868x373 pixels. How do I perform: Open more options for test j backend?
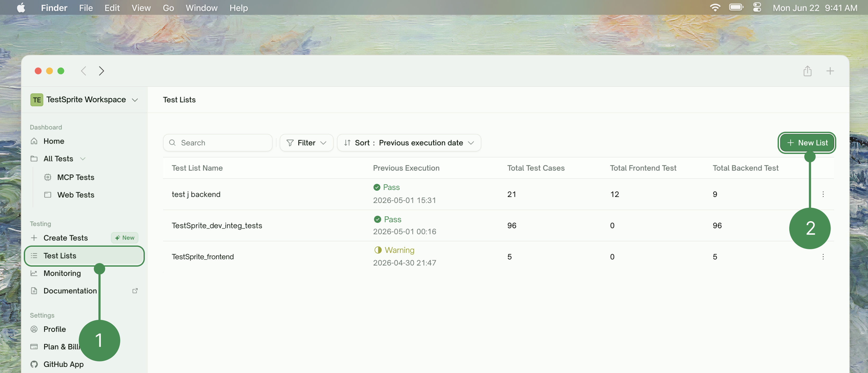click(x=823, y=194)
